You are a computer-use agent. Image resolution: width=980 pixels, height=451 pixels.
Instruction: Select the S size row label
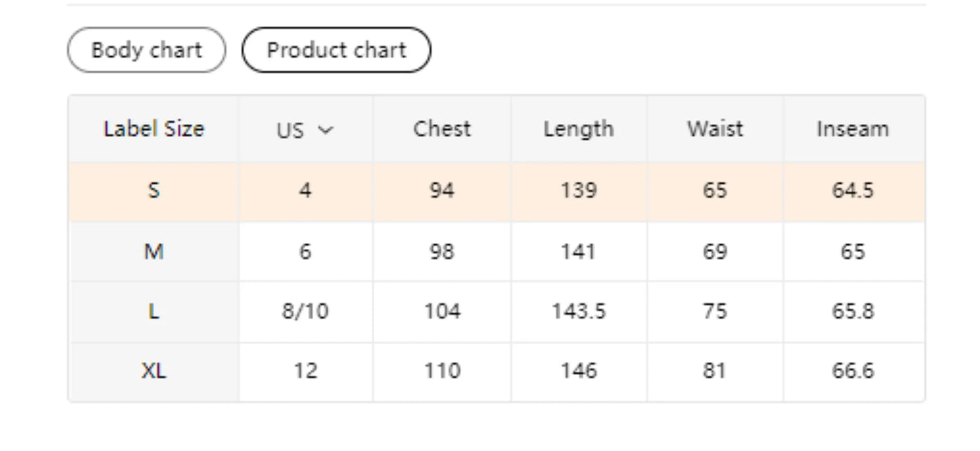(x=154, y=191)
